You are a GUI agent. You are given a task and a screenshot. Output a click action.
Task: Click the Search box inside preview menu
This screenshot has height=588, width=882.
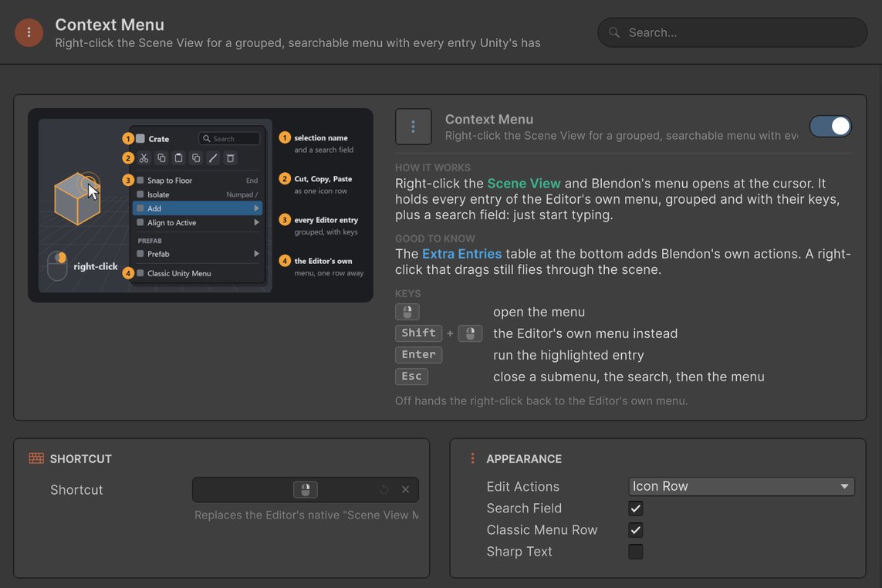pyautogui.click(x=229, y=138)
